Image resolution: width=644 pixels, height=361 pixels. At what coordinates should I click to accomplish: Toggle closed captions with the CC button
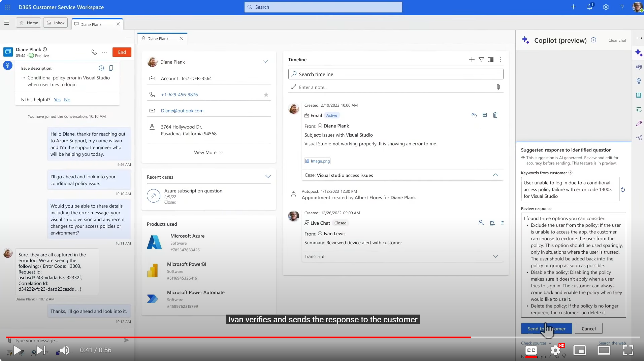pyautogui.click(x=531, y=350)
